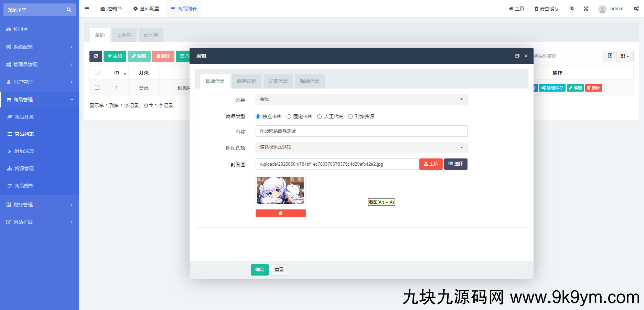Switch to the 已下架 tab in product list

coord(151,34)
